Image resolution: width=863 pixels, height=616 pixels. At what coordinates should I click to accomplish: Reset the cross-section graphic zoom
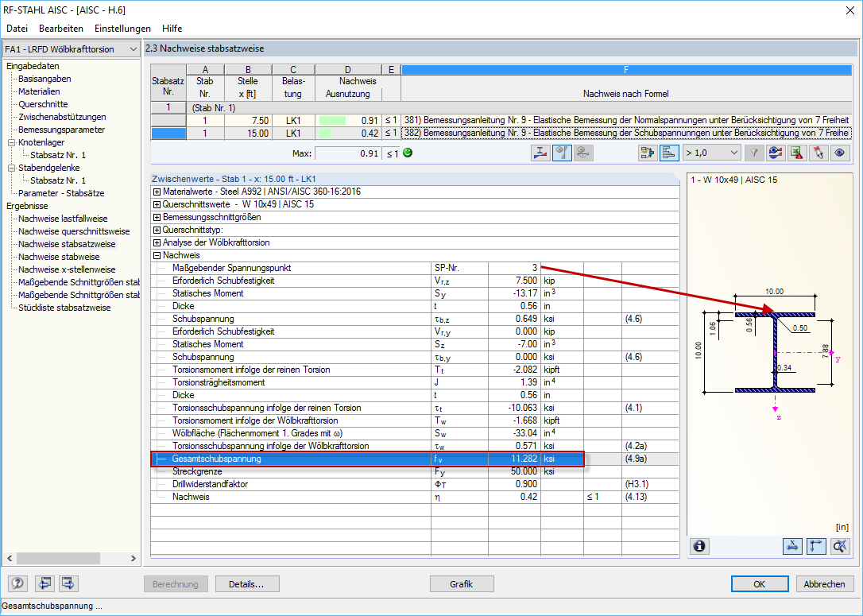tap(840, 546)
